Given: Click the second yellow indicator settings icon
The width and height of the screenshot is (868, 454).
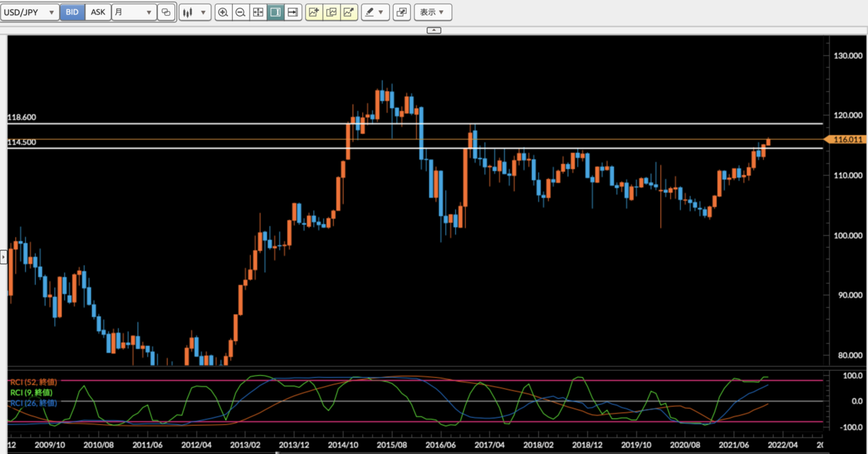Looking at the screenshot, I should [x=332, y=12].
